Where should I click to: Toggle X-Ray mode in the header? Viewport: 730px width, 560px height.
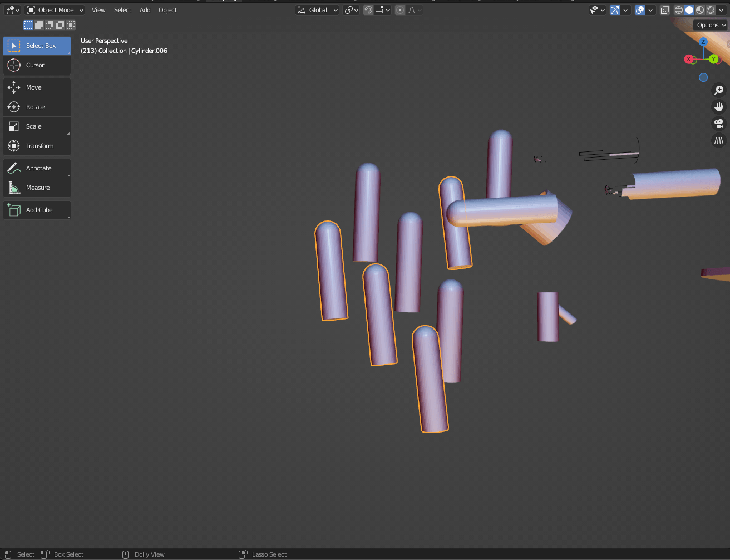pos(664,9)
